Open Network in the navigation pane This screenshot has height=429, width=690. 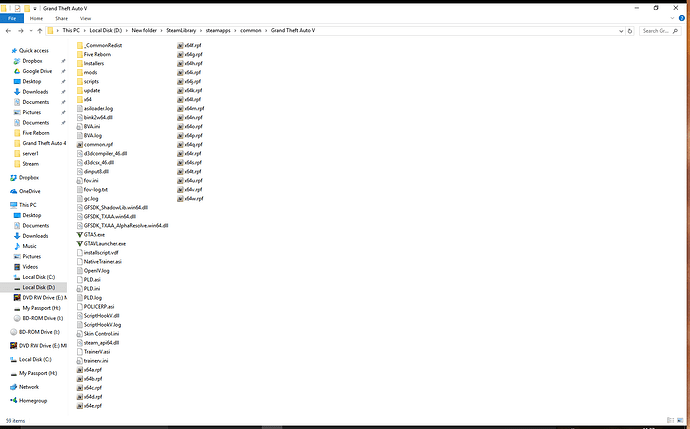pos(25,387)
